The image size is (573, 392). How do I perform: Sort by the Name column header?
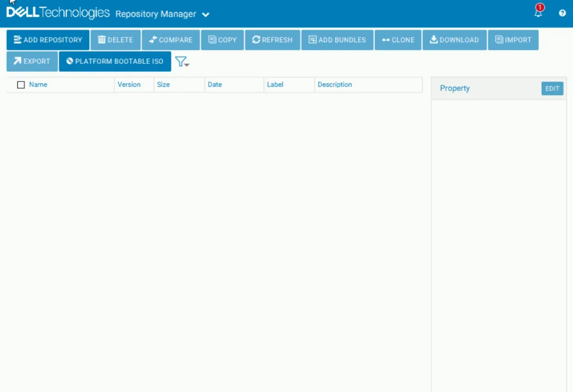[x=38, y=85]
